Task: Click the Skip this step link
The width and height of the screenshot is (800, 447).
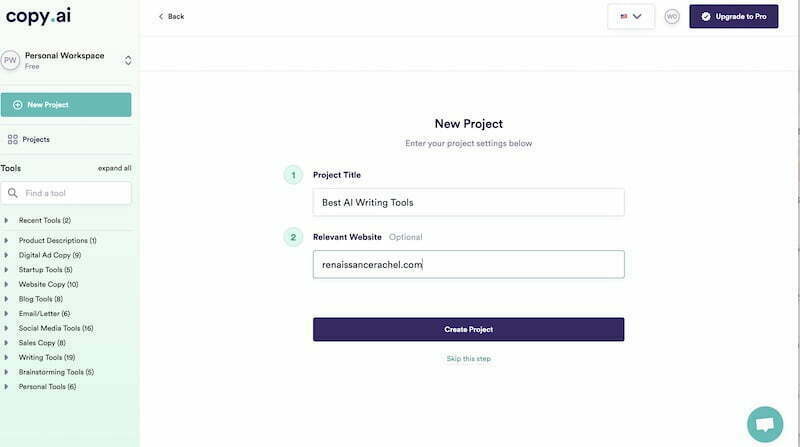Action: point(468,359)
